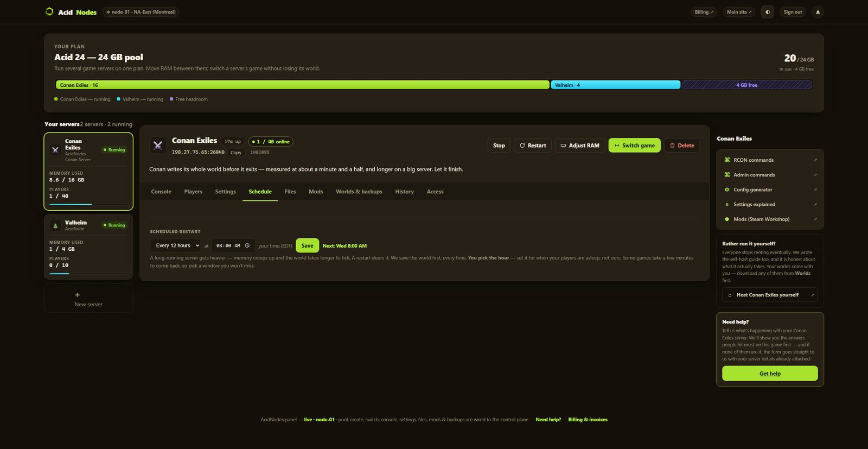Open the time picker clock icon

click(247, 245)
